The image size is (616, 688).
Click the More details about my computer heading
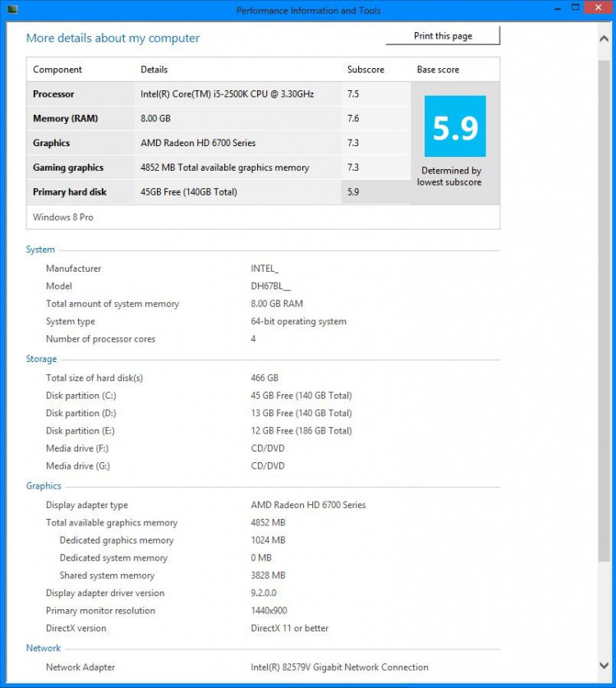pyautogui.click(x=113, y=38)
